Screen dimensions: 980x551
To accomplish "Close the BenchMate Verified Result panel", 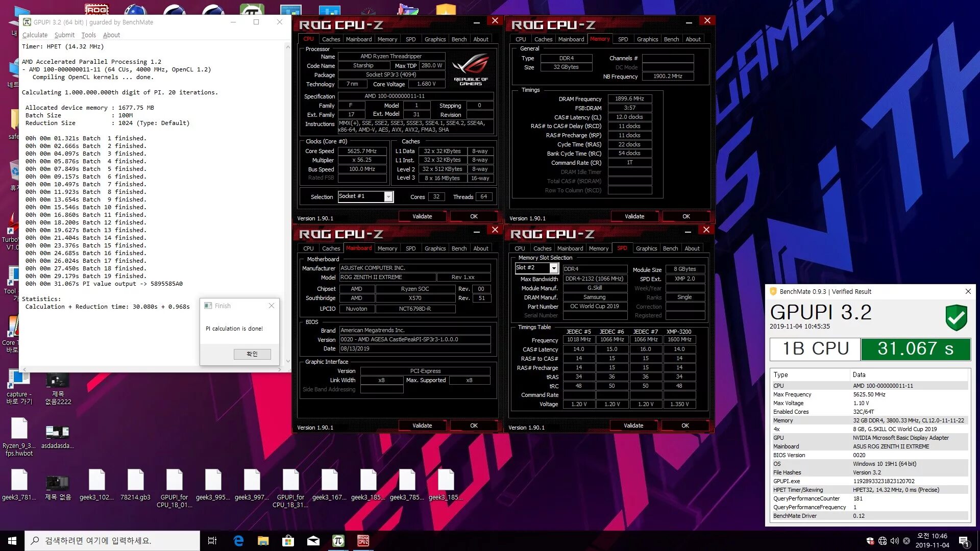I will 968,291.
